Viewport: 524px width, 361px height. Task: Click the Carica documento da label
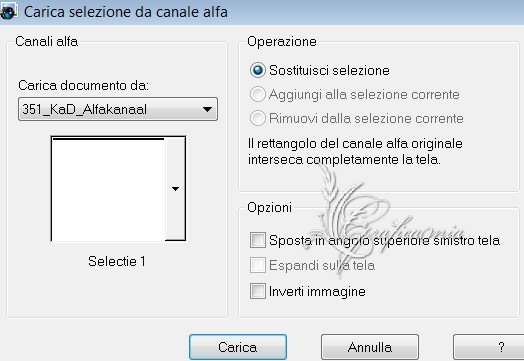(83, 86)
